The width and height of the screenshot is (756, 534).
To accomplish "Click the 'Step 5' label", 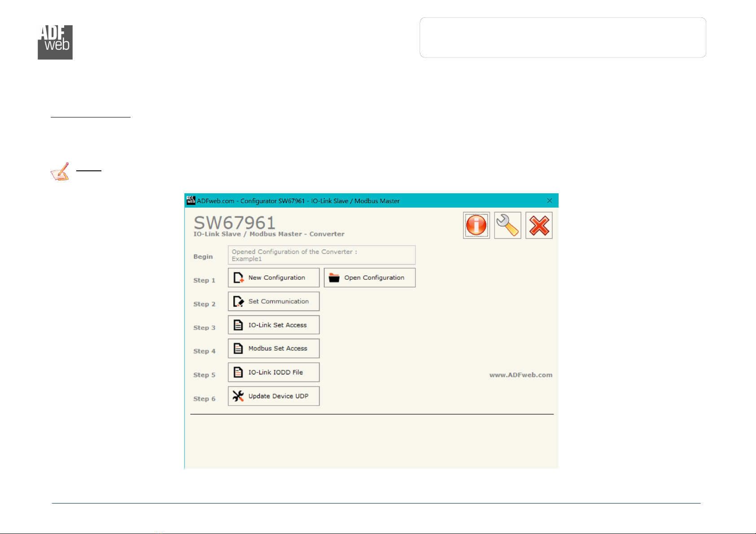I will coord(204,375).
